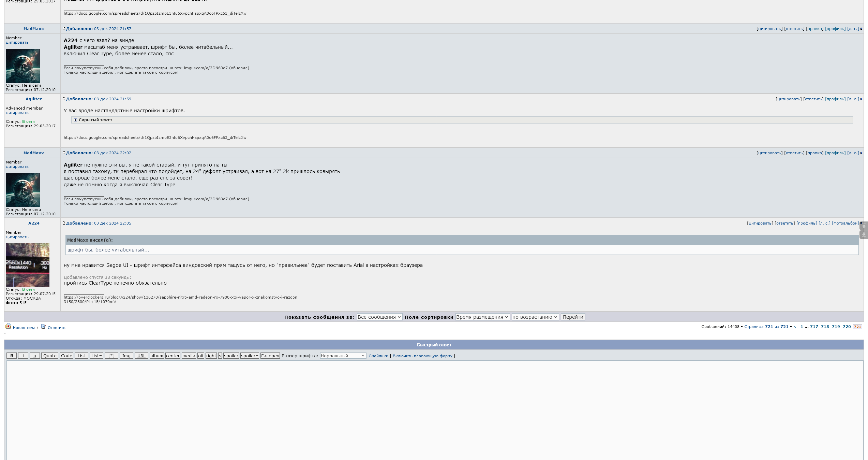This screenshot has width=868, height=460.
Task: Click the Reply pencil icon near Ответить
Action: pyautogui.click(x=43, y=327)
